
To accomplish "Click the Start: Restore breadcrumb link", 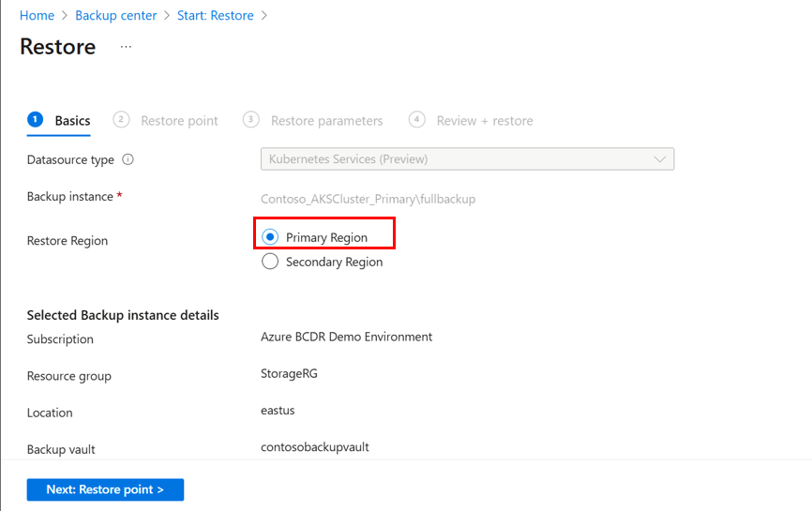I will (x=217, y=16).
